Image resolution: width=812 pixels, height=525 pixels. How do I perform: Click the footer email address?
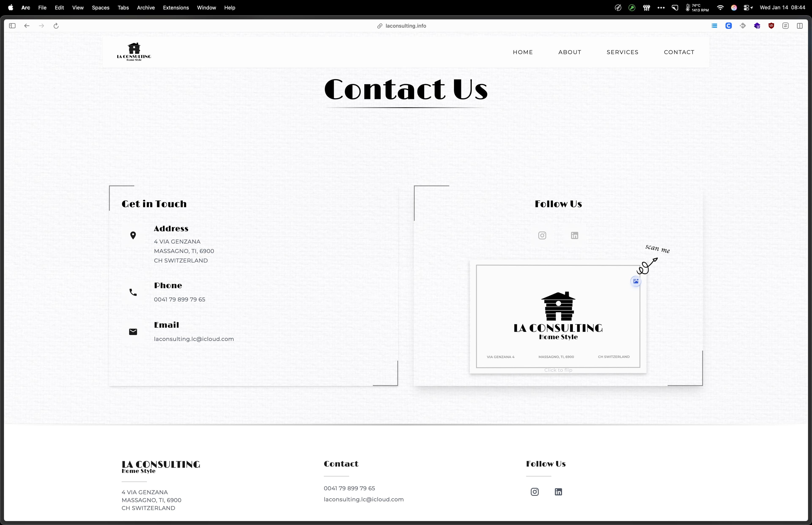pyautogui.click(x=363, y=499)
